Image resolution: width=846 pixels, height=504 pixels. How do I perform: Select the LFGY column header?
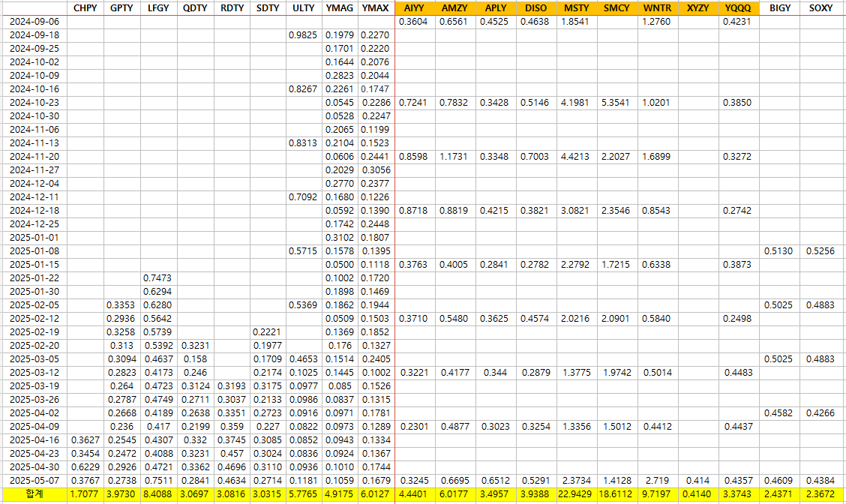(159, 8)
